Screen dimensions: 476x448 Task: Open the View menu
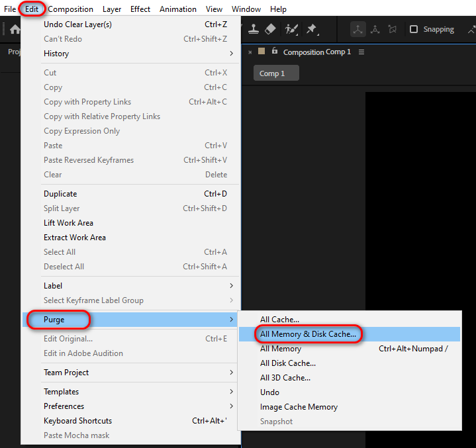pos(214,9)
